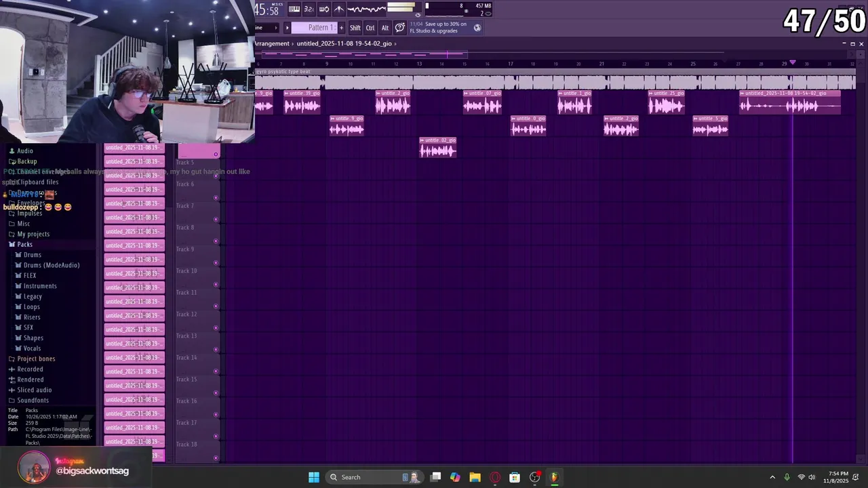Click the Risers pack icon
This screenshot has height=488, width=868.
[18, 317]
